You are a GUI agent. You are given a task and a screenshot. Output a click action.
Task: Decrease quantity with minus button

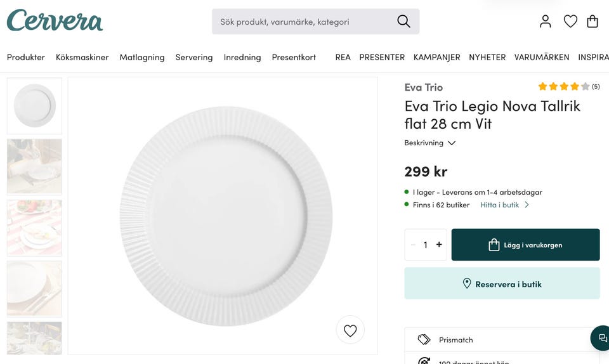pos(414,245)
